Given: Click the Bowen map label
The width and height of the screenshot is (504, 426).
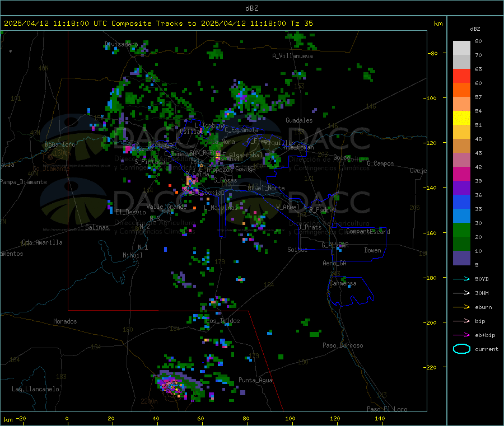Looking at the screenshot, I should click(373, 250).
